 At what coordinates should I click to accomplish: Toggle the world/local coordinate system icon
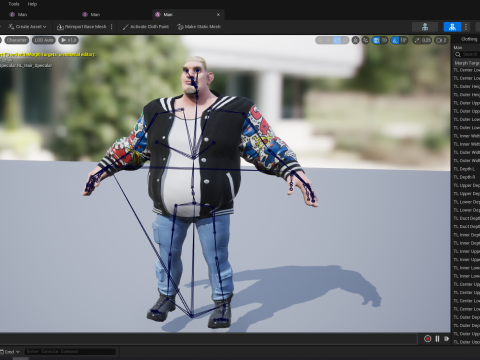[356, 40]
